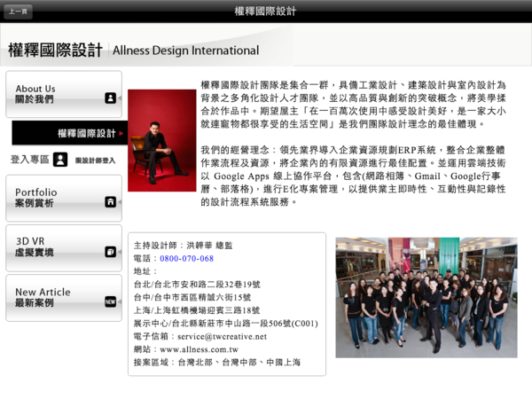Click the person icon on About Us
This screenshot has width=532, height=399.
(110, 98)
